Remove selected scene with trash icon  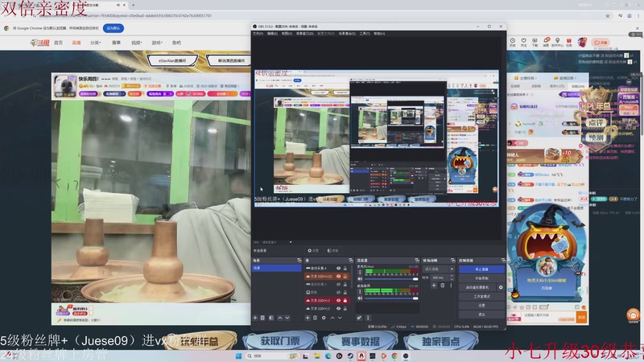(x=262, y=318)
